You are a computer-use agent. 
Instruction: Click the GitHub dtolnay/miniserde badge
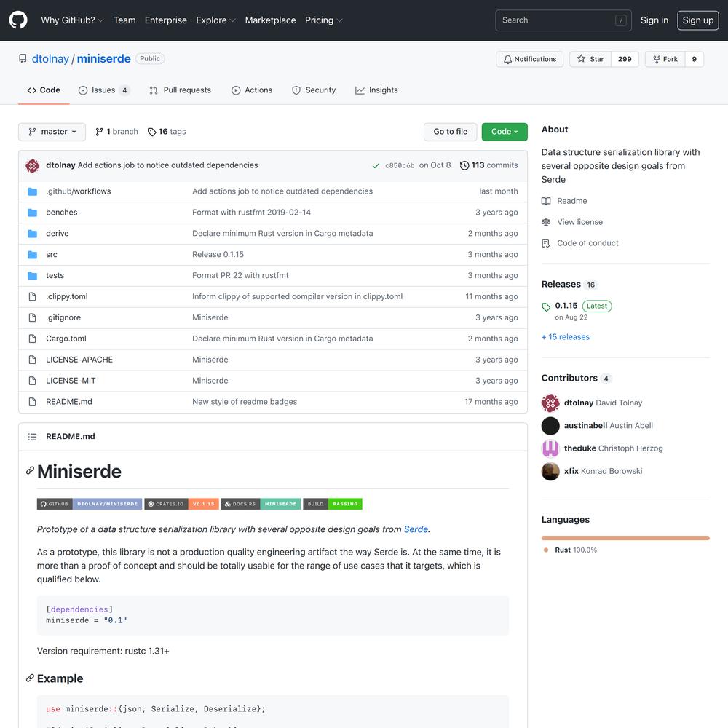coord(90,504)
